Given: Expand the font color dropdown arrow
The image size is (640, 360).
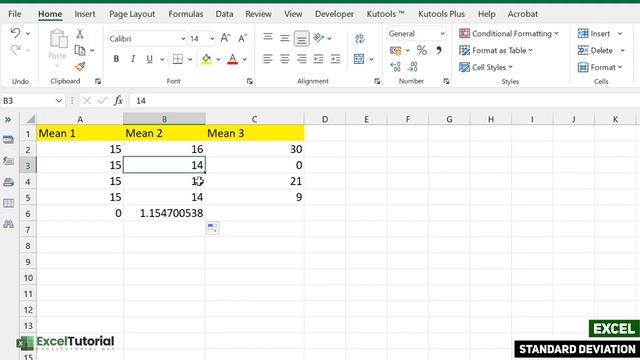Looking at the screenshot, I should (244, 60).
